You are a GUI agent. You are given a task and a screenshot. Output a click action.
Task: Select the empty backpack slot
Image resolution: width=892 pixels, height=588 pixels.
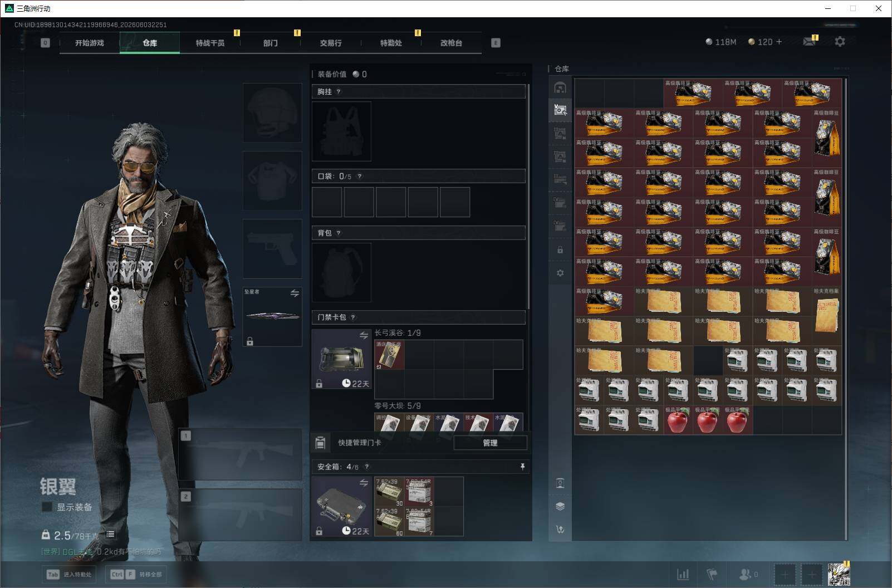click(x=341, y=273)
